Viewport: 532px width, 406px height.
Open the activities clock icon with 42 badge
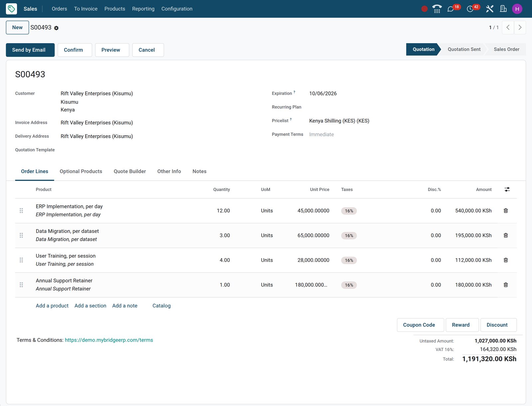[x=470, y=9]
